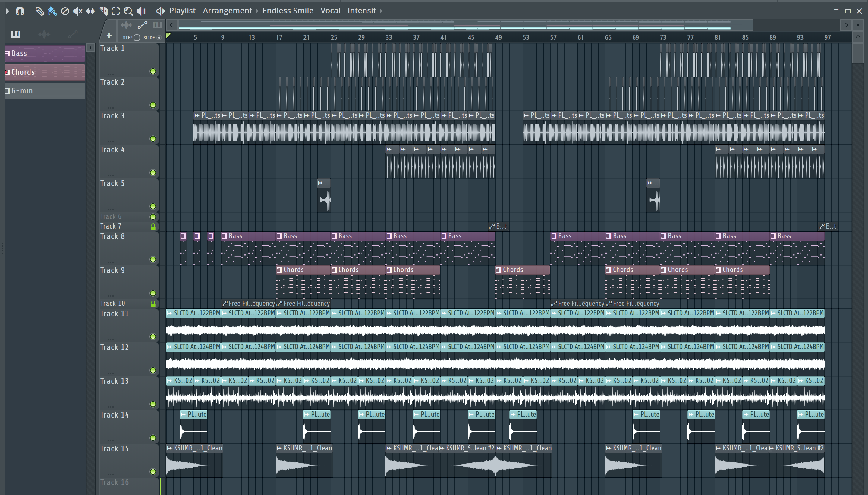The height and width of the screenshot is (495, 868).
Task: Click the song overview minimap scrollbar
Action: point(465,25)
